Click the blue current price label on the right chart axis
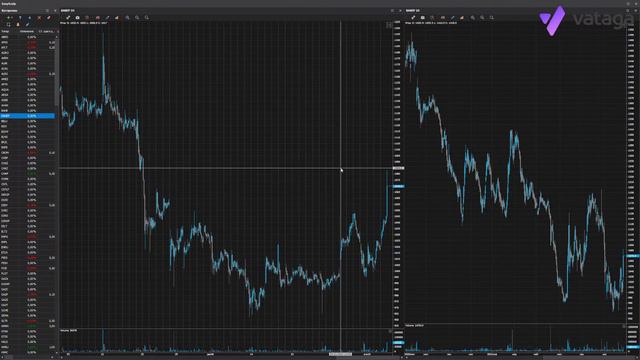 tap(633, 256)
